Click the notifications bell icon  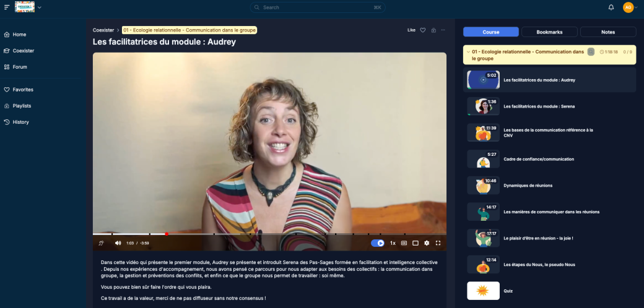(611, 7)
